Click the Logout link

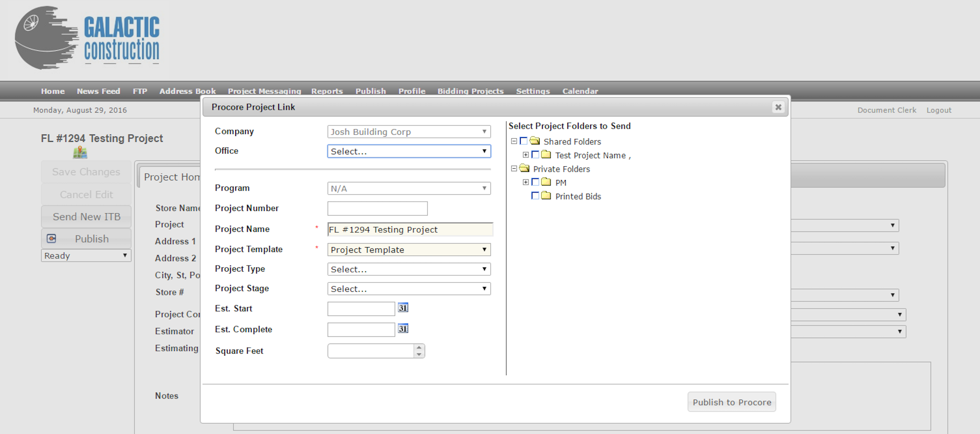coord(939,110)
